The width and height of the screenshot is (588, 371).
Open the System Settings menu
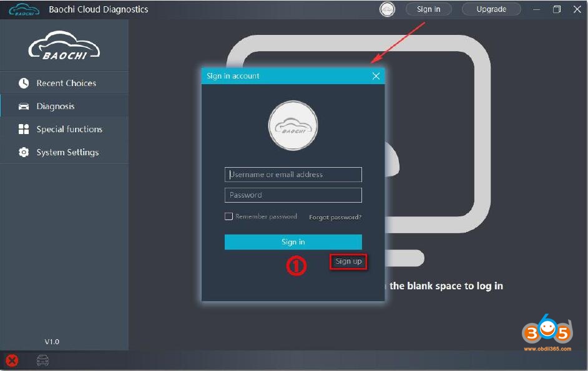coord(64,152)
